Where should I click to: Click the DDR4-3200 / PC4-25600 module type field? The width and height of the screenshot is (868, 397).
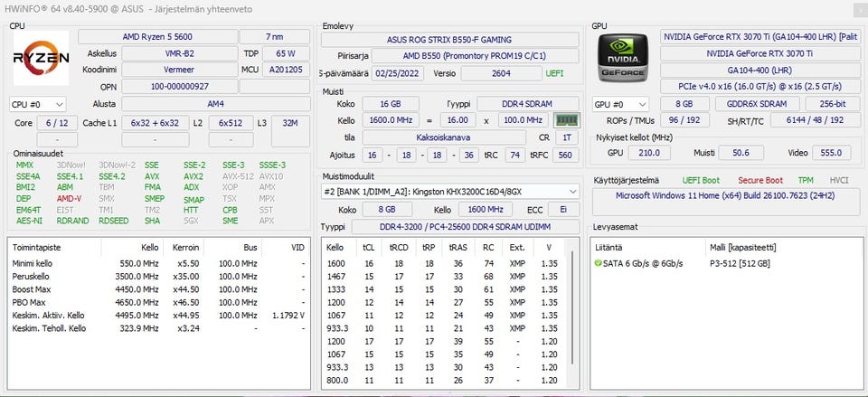[465, 227]
